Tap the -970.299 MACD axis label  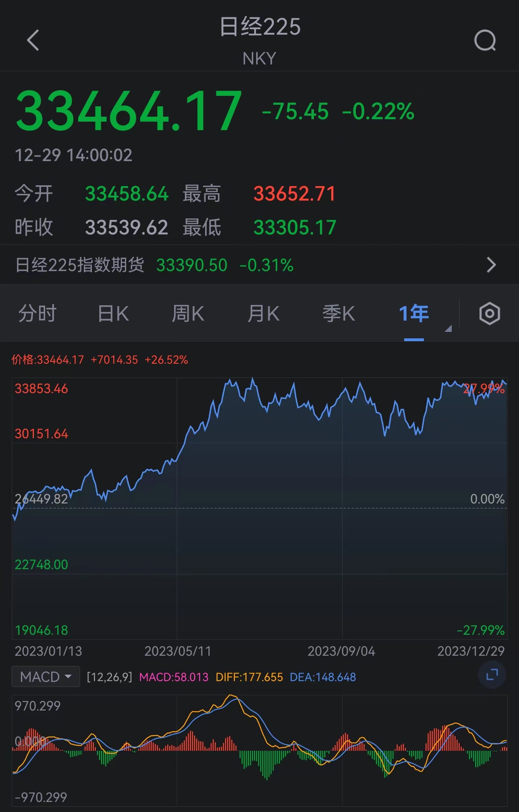point(41,797)
